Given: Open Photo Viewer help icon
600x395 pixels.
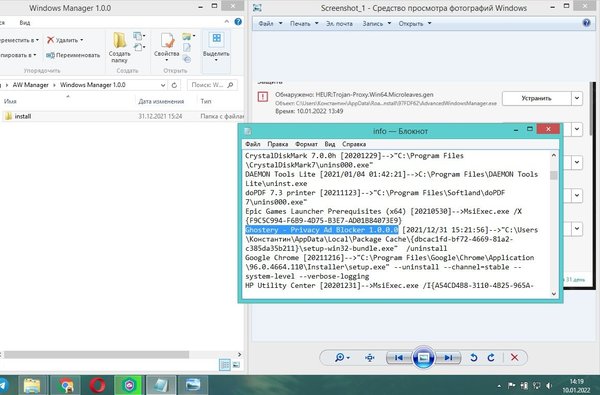Looking at the screenshot, I should coord(586,23).
